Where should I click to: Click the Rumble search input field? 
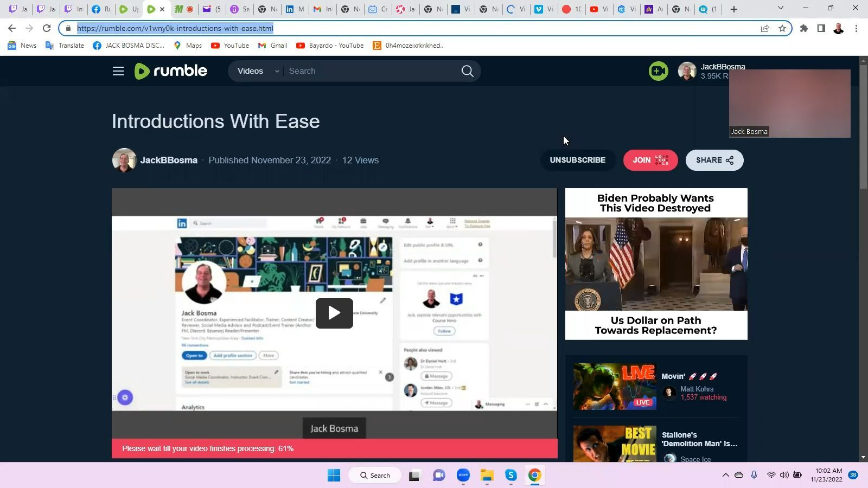(372, 71)
